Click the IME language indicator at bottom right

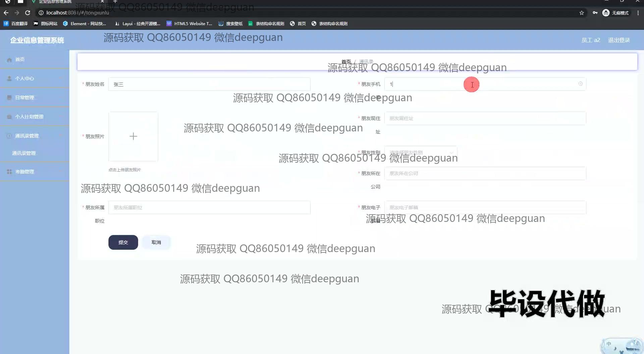(609, 344)
